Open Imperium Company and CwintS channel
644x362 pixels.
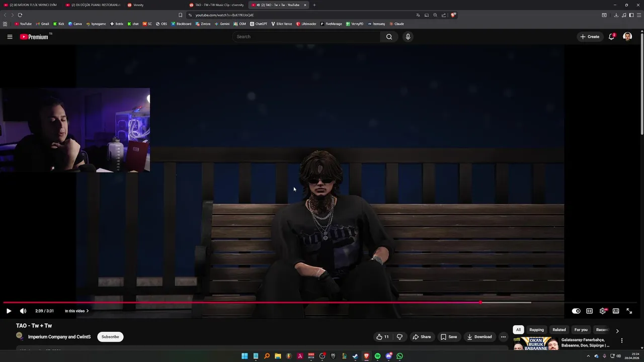tap(59, 337)
